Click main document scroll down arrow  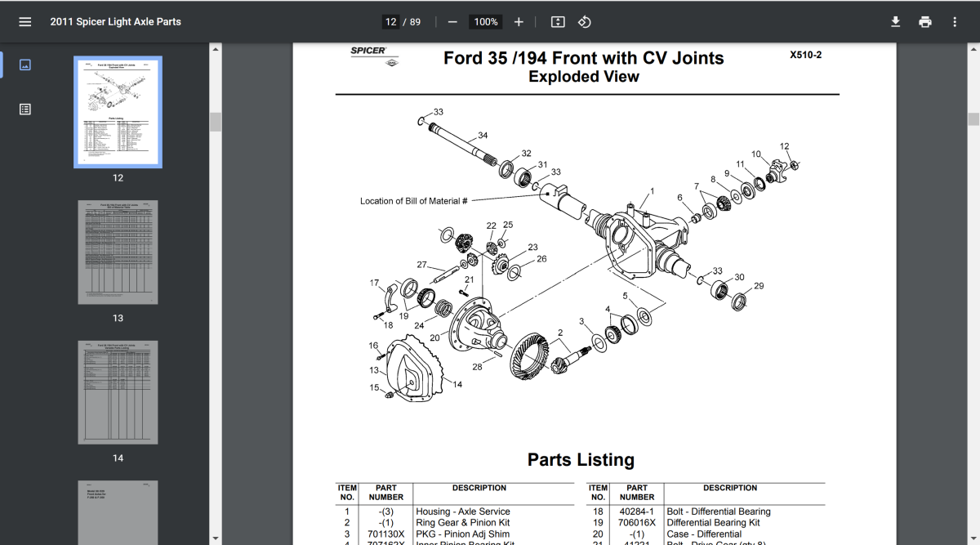[973, 538]
